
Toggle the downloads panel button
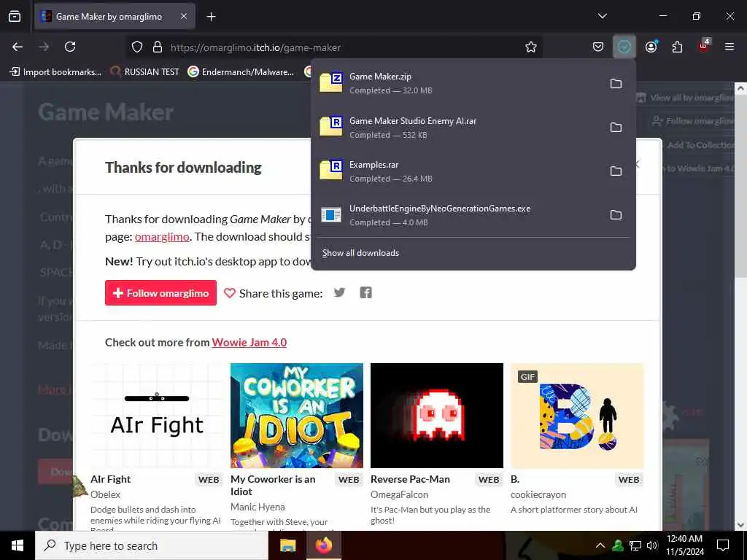click(624, 47)
